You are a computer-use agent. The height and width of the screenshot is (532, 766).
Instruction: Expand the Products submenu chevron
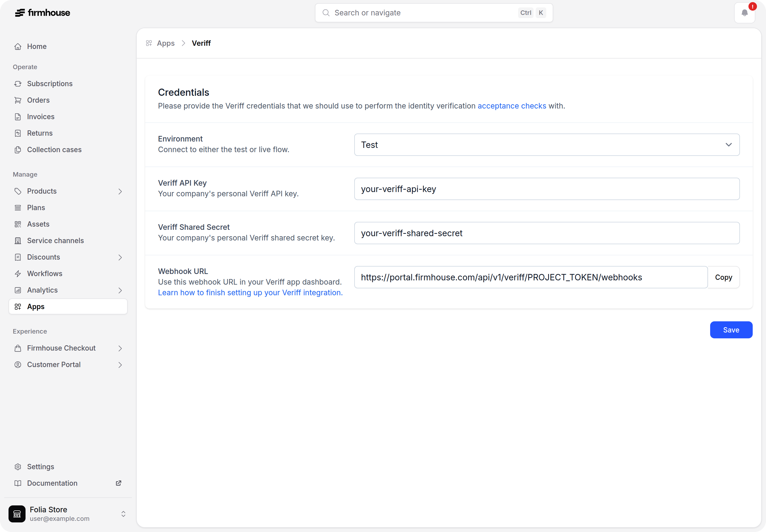(x=120, y=191)
